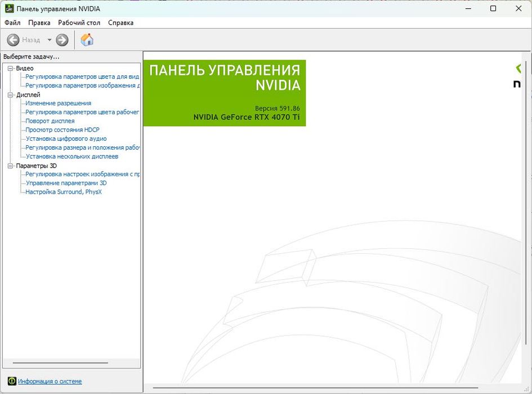Viewport: 532px width, 394px height.
Task: Open the Файл menu
Action: 12,23
